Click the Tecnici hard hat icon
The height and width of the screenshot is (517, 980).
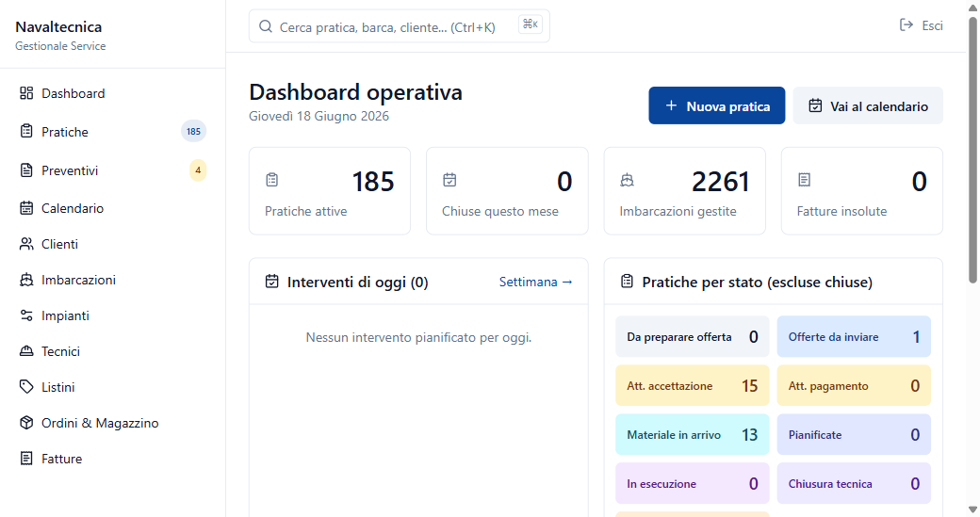(26, 351)
